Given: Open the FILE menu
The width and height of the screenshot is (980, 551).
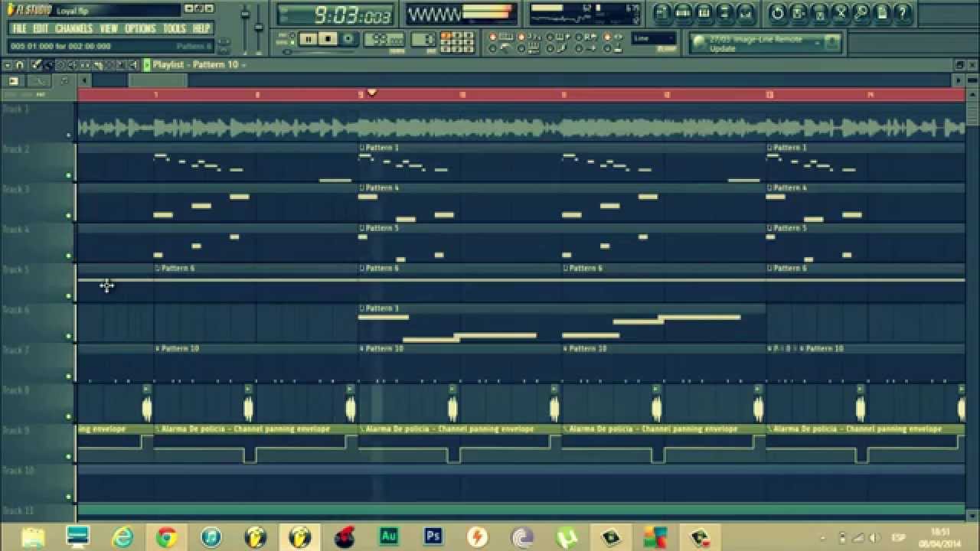Looking at the screenshot, I should click(x=19, y=28).
